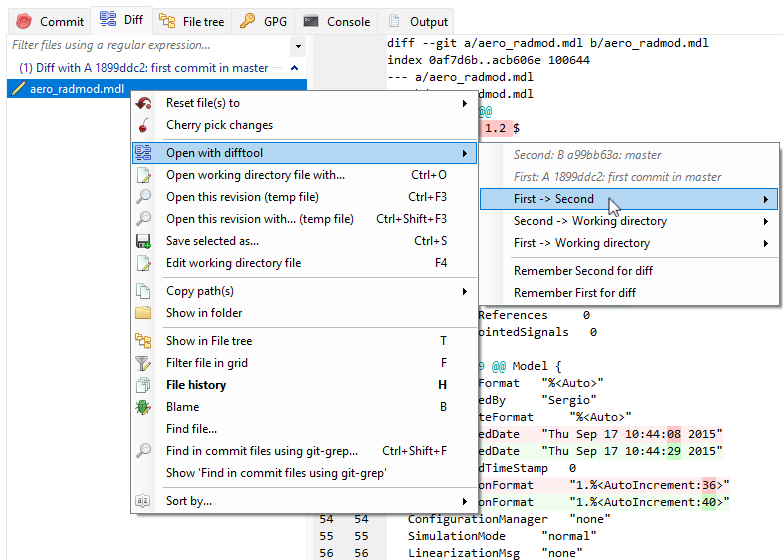Choose Filter file in grid

click(305, 363)
